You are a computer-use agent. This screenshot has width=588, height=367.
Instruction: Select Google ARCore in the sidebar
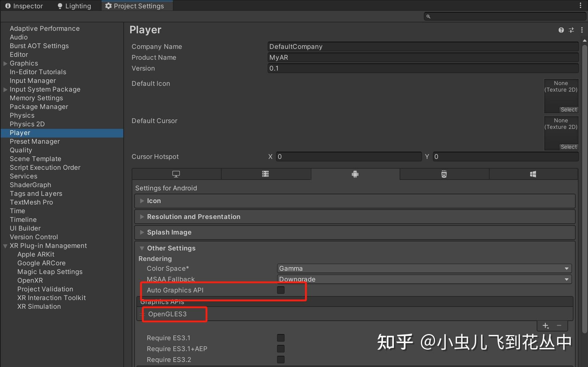(x=41, y=263)
